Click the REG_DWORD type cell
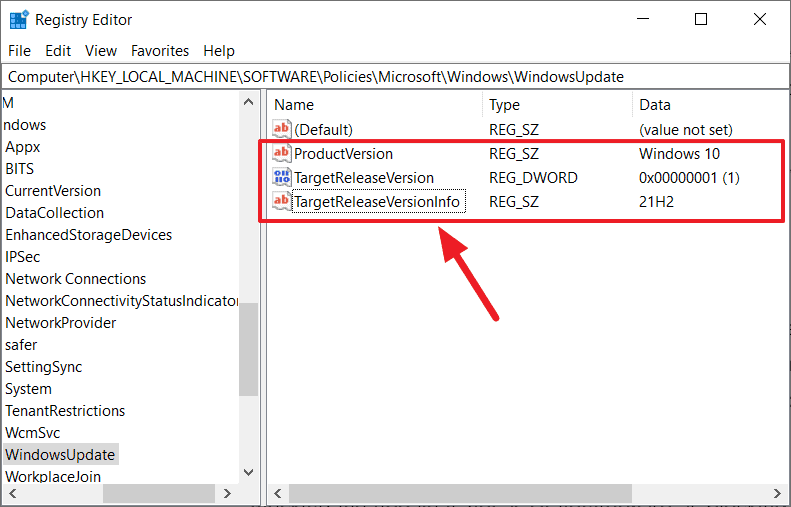Image resolution: width=791 pixels, height=507 pixels. 533,178
